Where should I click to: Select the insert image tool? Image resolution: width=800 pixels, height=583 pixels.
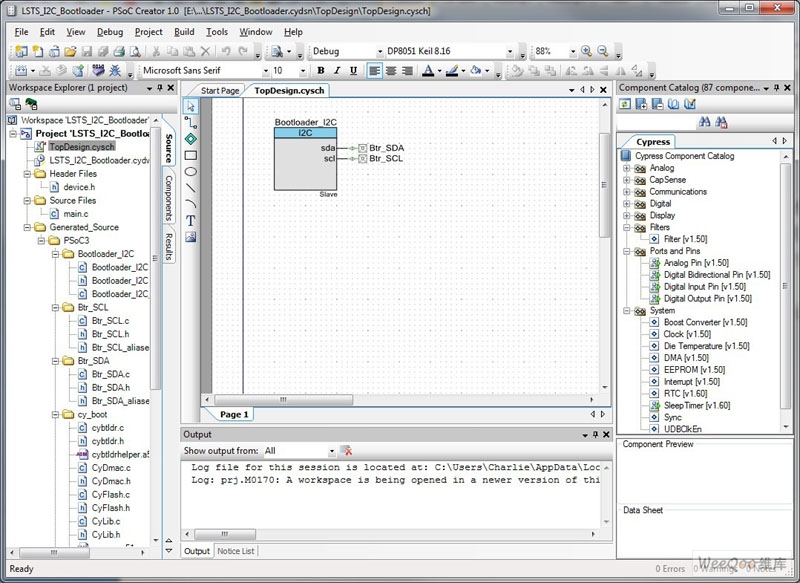pos(191,237)
